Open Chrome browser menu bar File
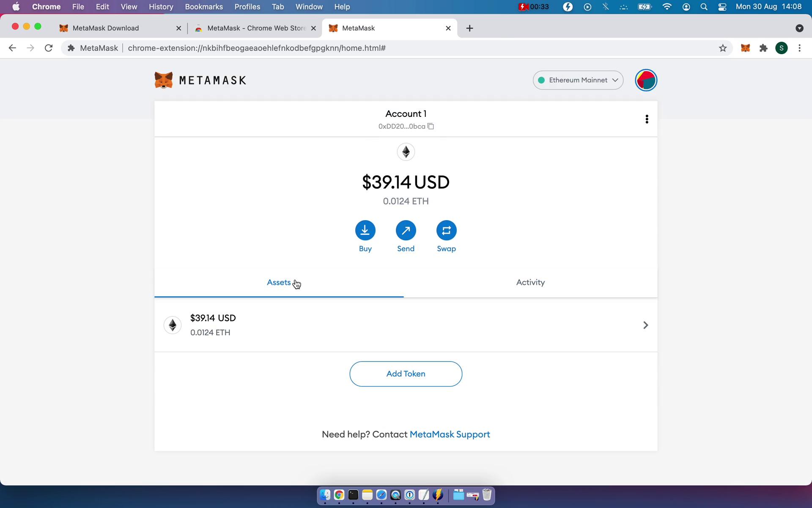Image resolution: width=812 pixels, height=508 pixels. tap(78, 7)
